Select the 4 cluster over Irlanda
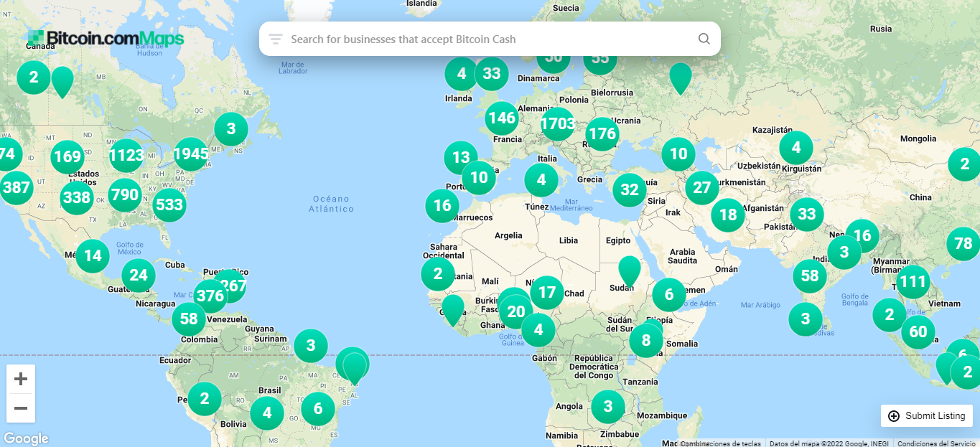980x447 pixels. 462,73
